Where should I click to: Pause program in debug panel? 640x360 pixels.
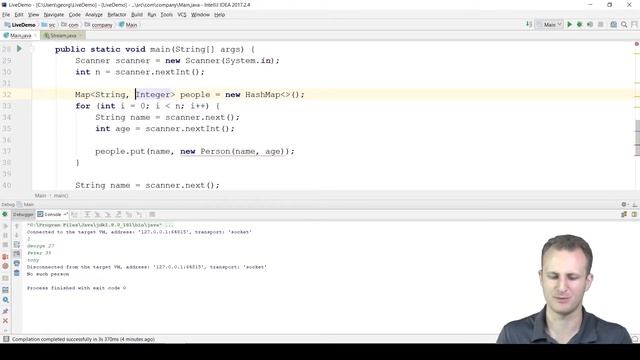click(x=5, y=236)
